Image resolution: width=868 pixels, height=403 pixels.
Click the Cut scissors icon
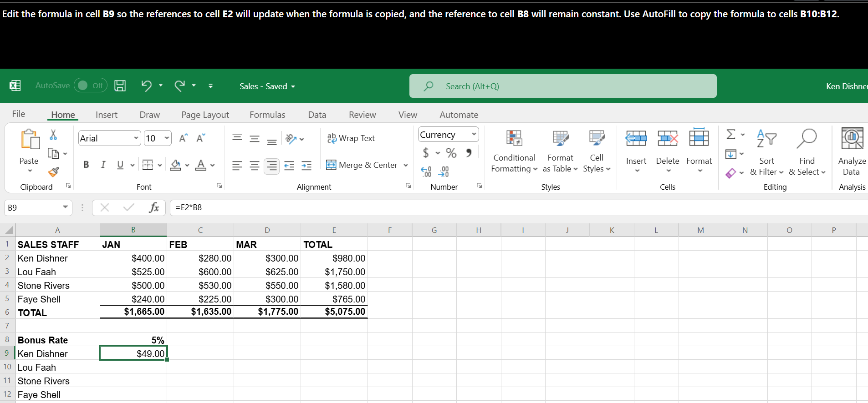pos(53,135)
